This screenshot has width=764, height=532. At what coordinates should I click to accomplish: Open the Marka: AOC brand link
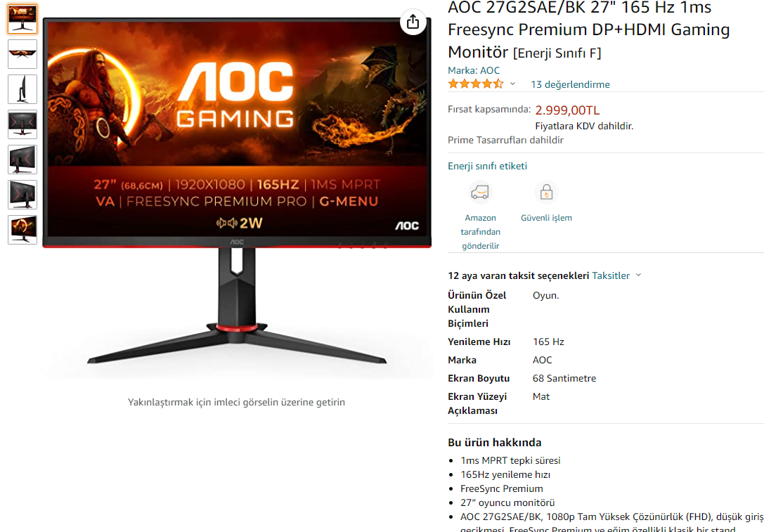click(x=474, y=70)
